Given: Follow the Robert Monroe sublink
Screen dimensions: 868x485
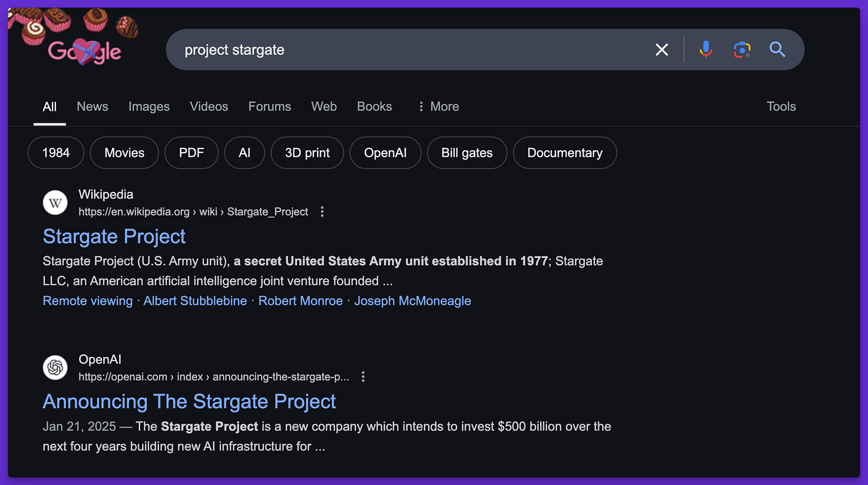Looking at the screenshot, I should (x=300, y=301).
